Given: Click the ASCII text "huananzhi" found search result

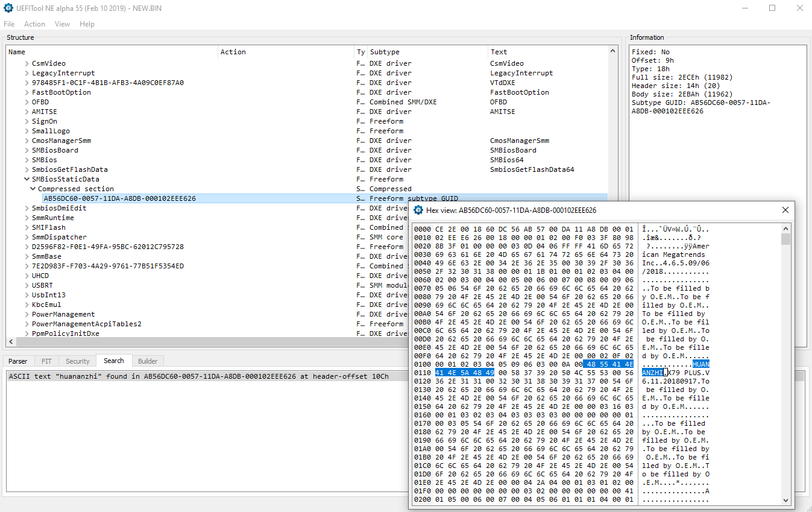Looking at the screenshot, I should click(x=199, y=376).
